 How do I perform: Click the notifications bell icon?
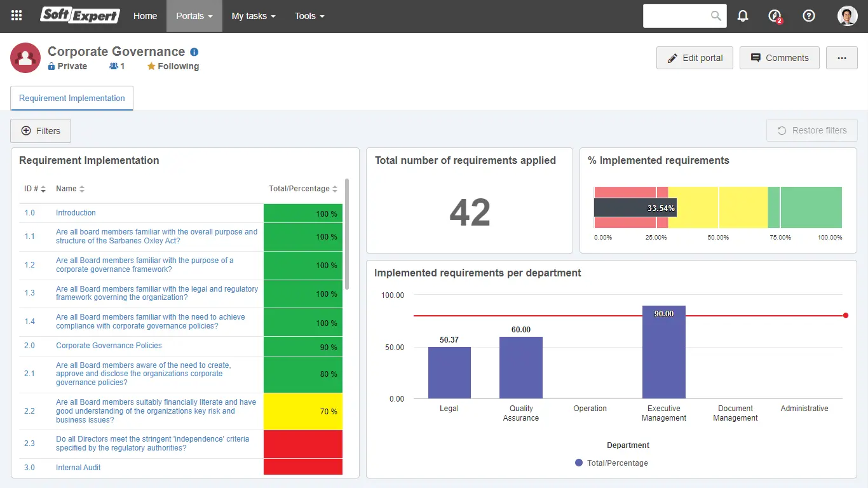coord(743,16)
